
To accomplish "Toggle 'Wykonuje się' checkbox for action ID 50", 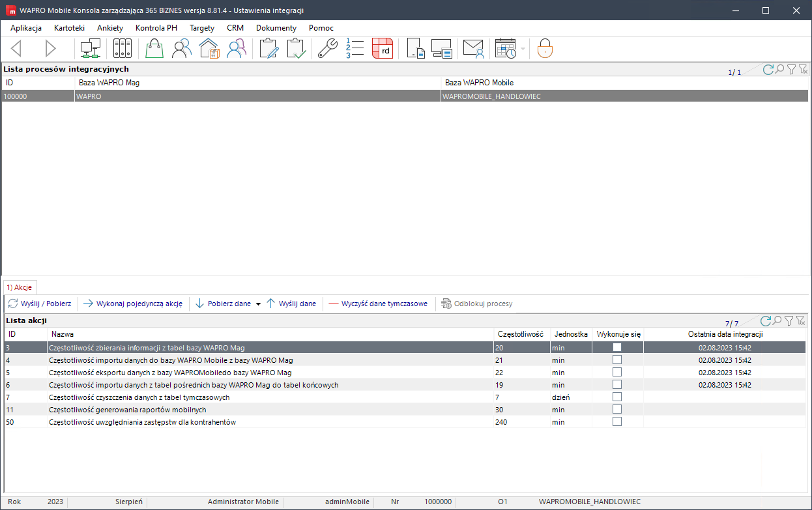I will pos(617,421).
